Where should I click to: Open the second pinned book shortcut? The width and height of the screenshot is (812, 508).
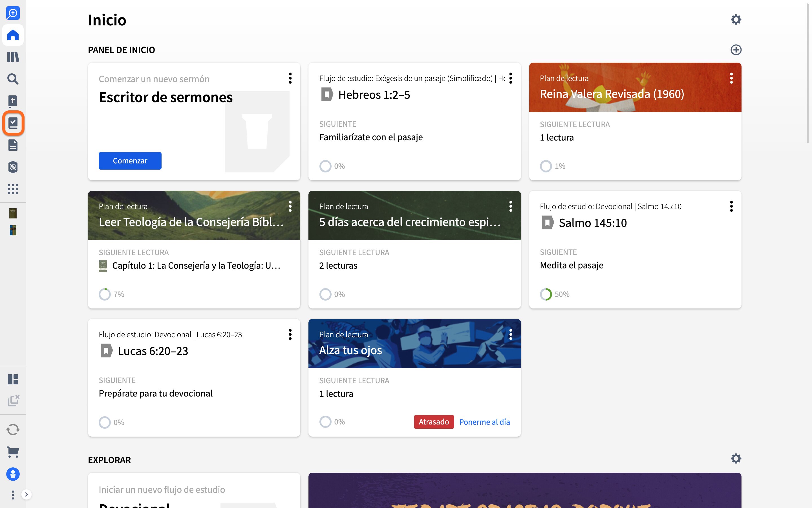click(x=13, y=230)
